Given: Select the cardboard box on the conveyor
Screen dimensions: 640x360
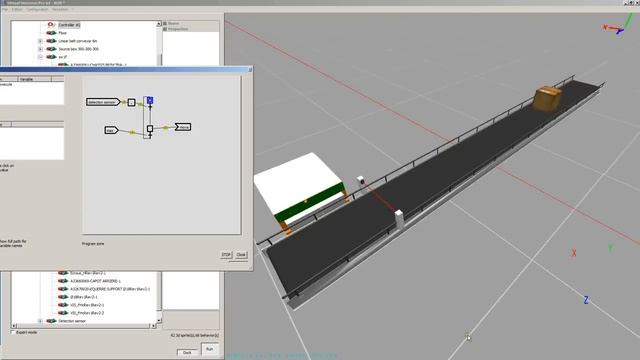Looking at the screenshot, I should click(x=547, y=98).
